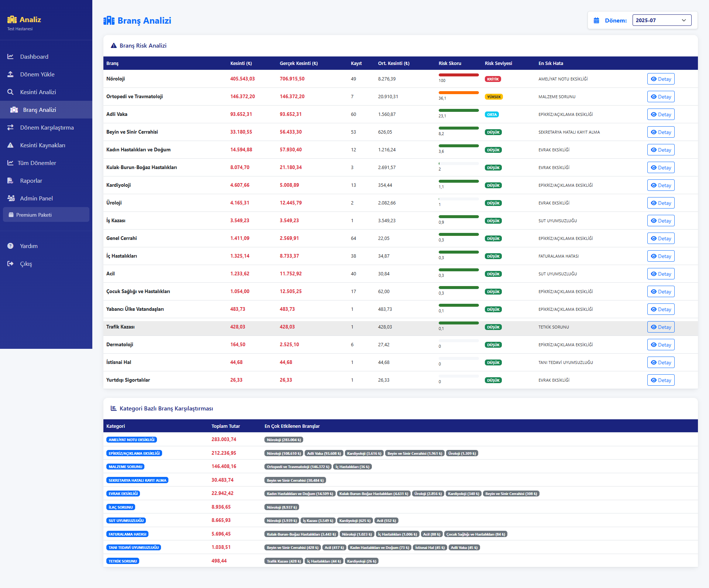Click the Admin Panel users icon
The width and height of the screenshot is (709, 588).
(x=11, y=198)
